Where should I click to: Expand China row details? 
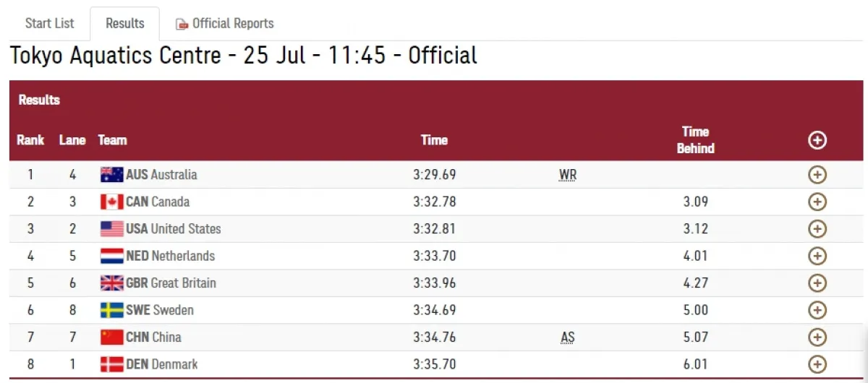click(817, 337)
